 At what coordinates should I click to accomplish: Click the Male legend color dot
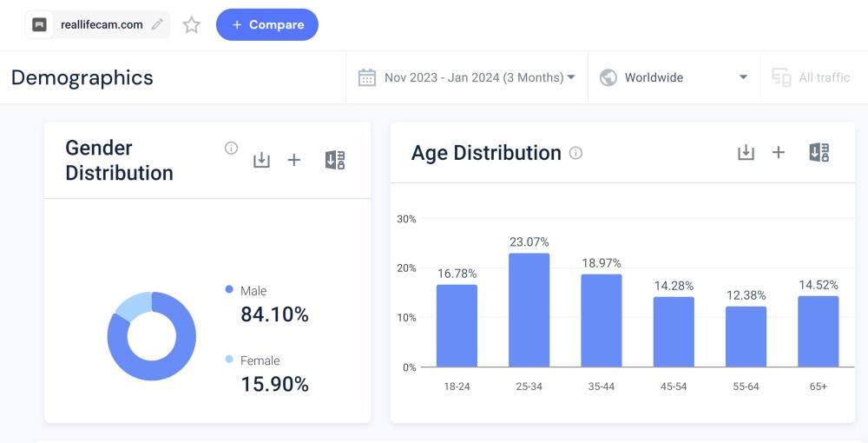click(229, 290)
